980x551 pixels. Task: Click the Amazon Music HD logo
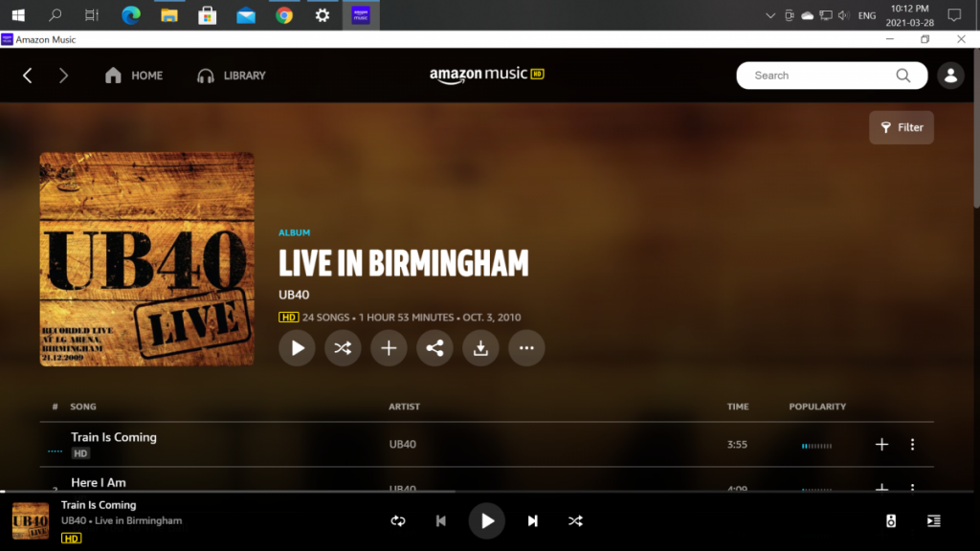click(487, 75)
